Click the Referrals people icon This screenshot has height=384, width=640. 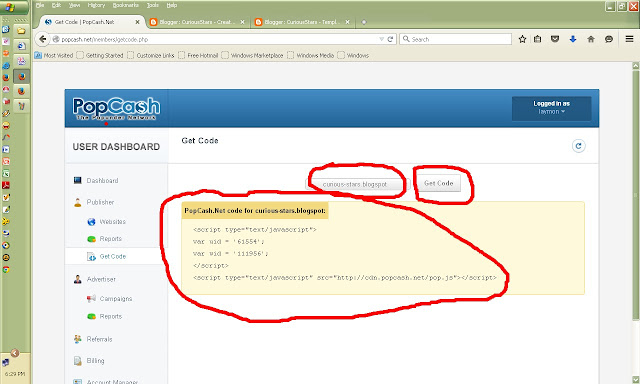tap(78, 339)
